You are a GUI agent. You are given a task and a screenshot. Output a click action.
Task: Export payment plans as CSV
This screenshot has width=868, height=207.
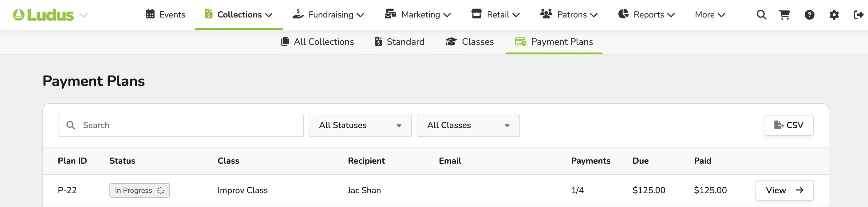[x=788, y=125]
